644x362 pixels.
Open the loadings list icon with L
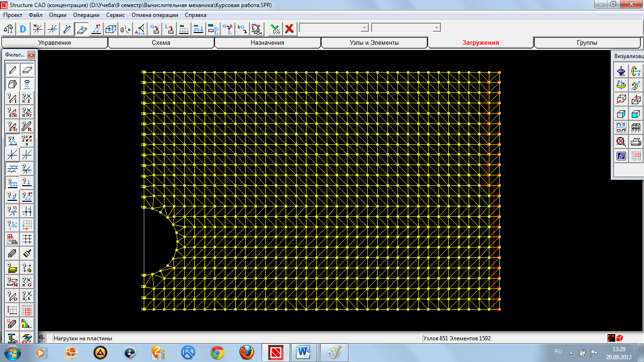[x=256, y=29]
